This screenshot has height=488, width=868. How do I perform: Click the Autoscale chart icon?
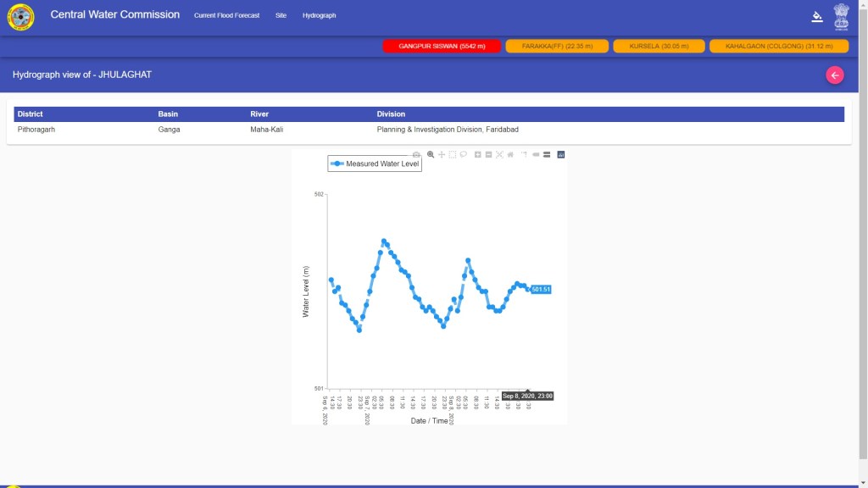[x=499, y=154]
